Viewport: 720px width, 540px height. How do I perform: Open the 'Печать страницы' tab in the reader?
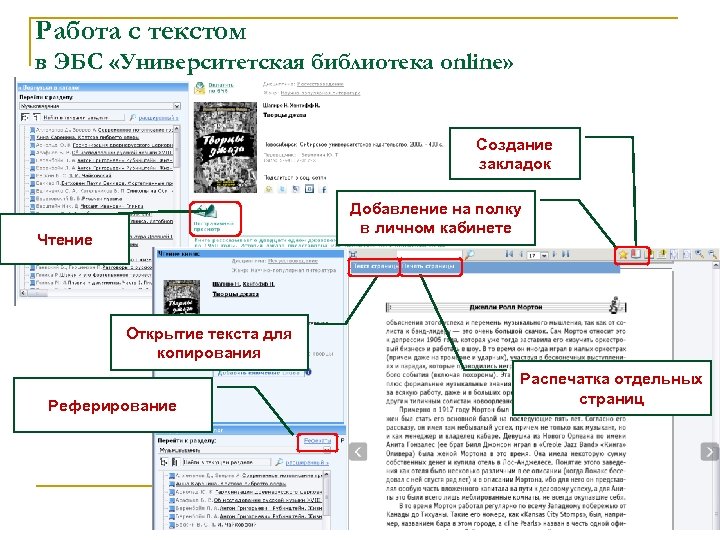click(x=430, y=266)
